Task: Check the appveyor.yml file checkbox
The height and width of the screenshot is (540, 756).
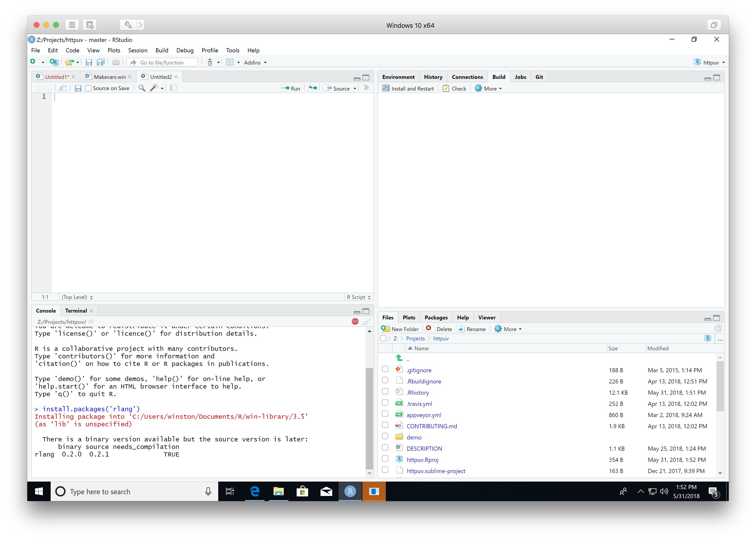Action: (385, 414)
